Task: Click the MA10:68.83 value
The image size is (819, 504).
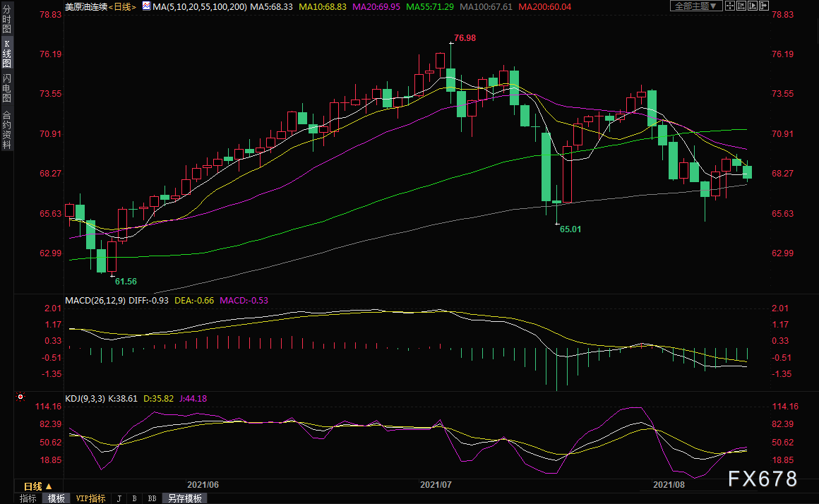Action: [322, 7]
